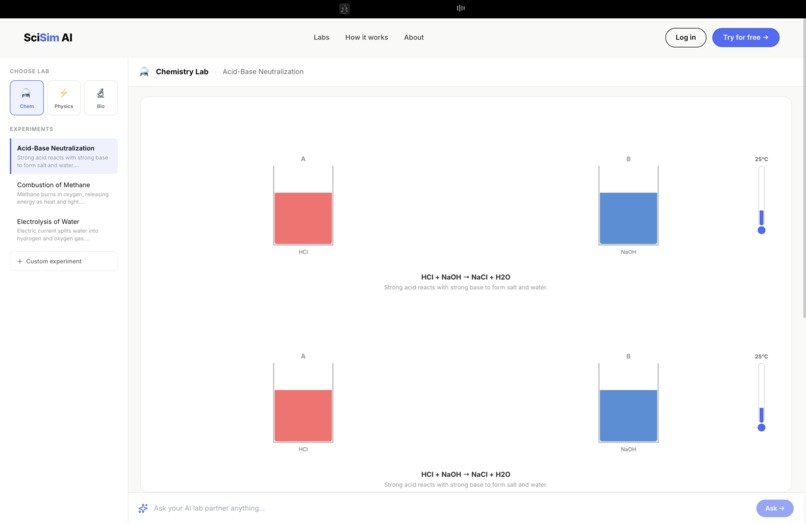Click the upper reaction equation text

click(466, 277)
